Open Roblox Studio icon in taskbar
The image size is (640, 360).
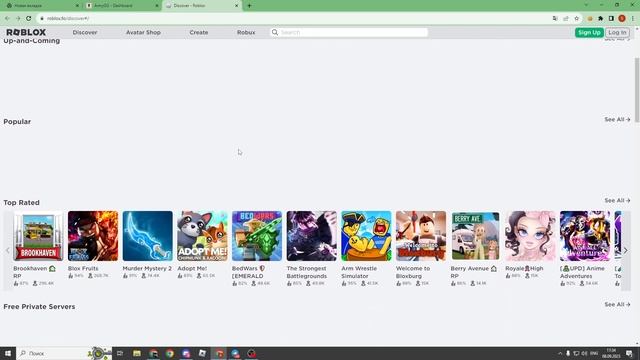(202, 353)
